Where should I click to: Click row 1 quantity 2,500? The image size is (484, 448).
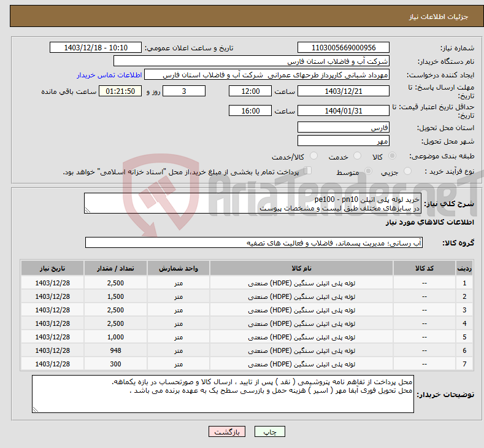(115, 283)
